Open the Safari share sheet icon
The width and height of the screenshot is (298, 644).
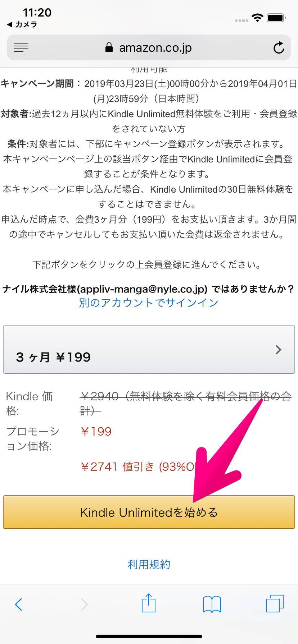148,603
